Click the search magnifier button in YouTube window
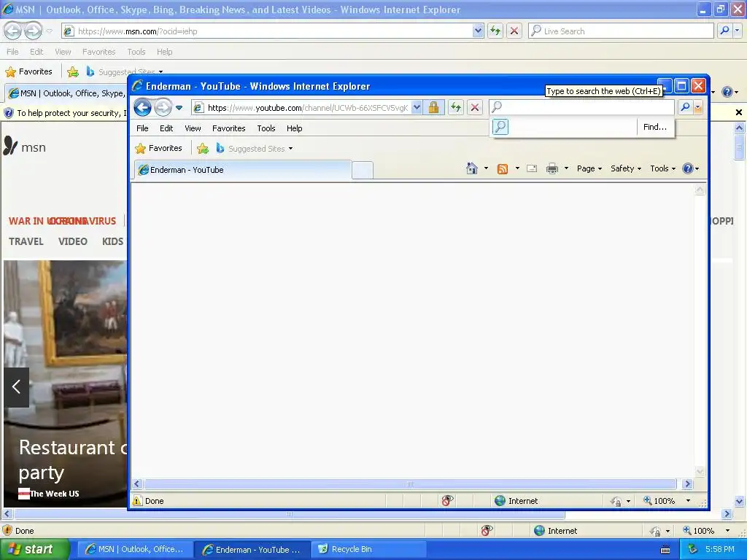 click(685, 107)
